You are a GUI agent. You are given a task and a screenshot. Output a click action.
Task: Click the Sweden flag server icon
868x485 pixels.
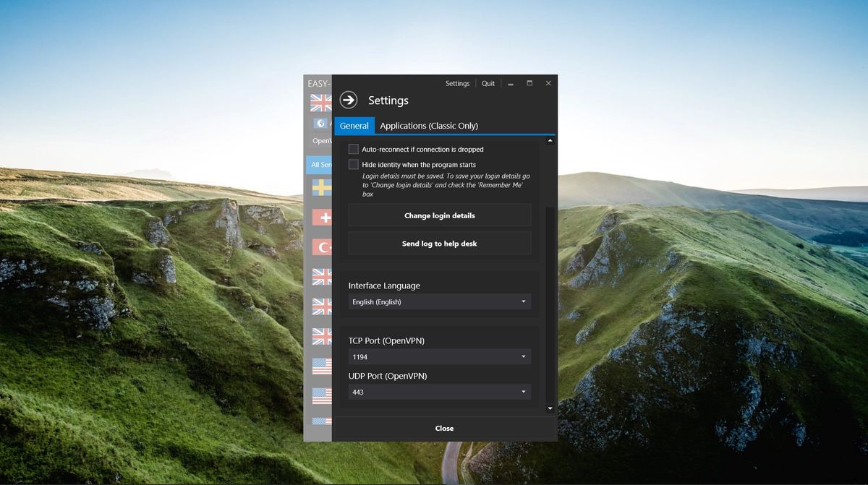[x=320, y=186]
